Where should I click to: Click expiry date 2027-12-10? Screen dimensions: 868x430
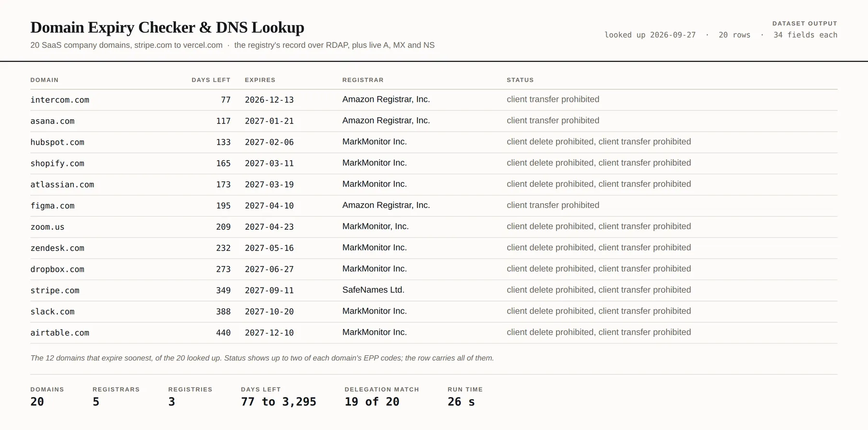coord(269,333)
